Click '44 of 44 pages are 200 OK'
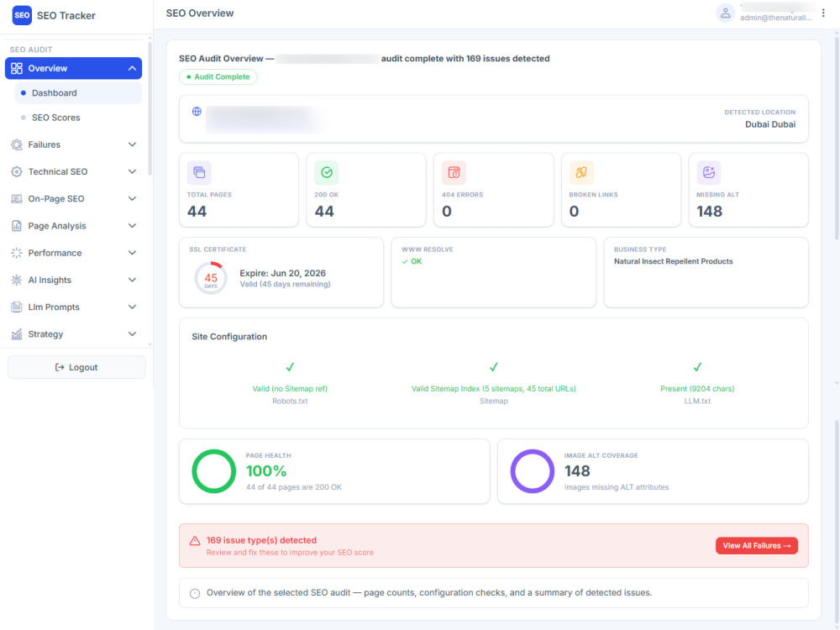 pyautogui.click(x=293, y=487)
